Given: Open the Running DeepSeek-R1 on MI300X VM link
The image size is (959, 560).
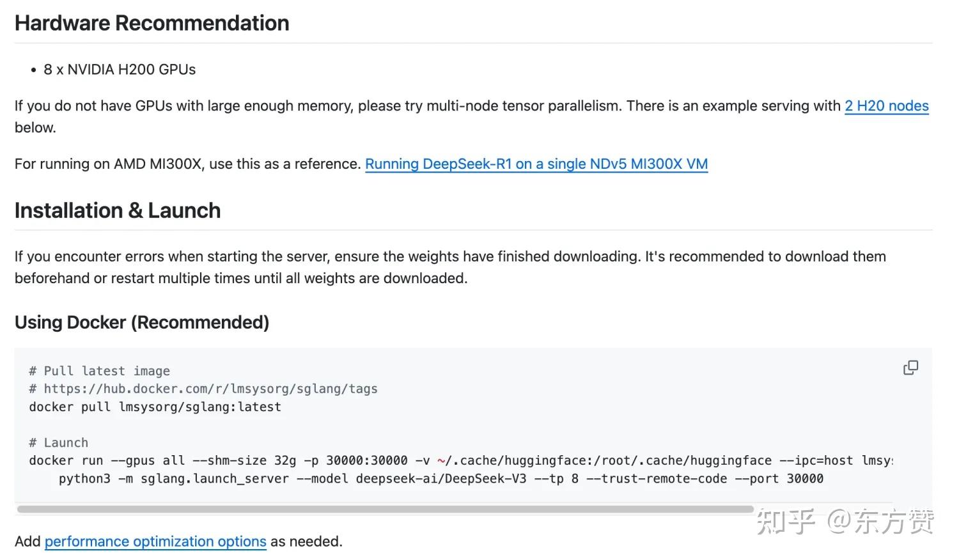Looking at the screenshot, I should click(536, 164).
